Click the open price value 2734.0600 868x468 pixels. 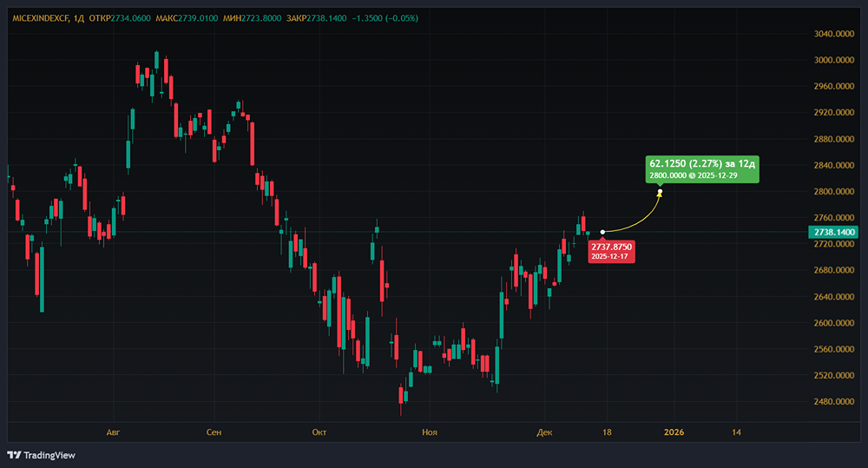pyautogui.click(x=131, y=18)
